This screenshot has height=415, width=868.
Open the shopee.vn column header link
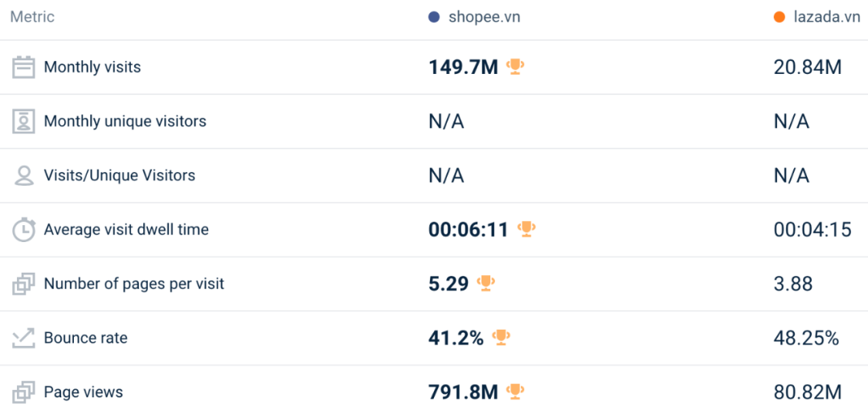coord(484,17)
